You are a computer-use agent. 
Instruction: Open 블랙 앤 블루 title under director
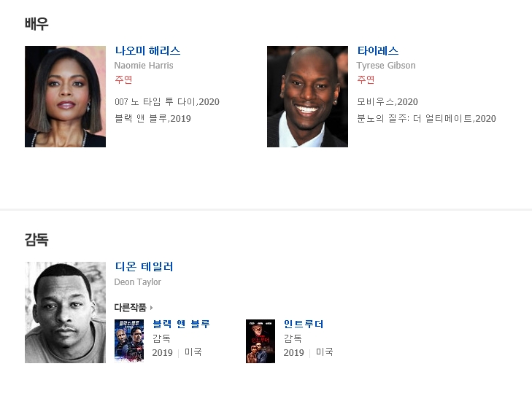click(x=181, y=324)
